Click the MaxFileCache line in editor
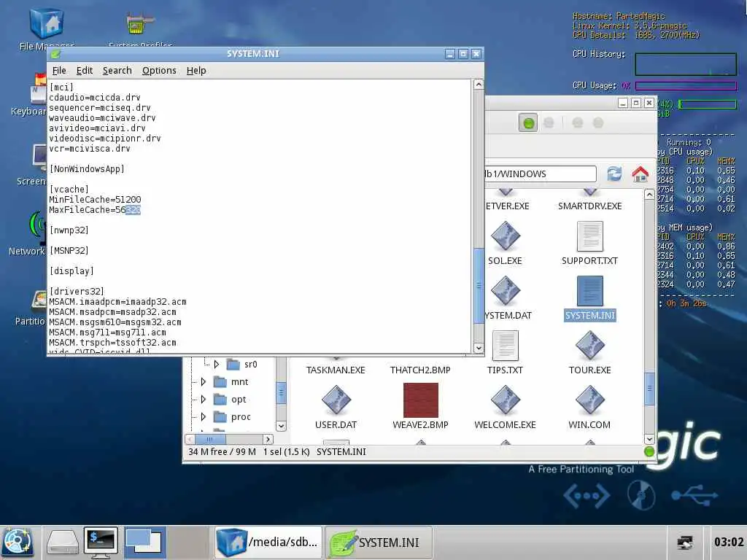Screen dimensions: 747x560 click(95, 210)
